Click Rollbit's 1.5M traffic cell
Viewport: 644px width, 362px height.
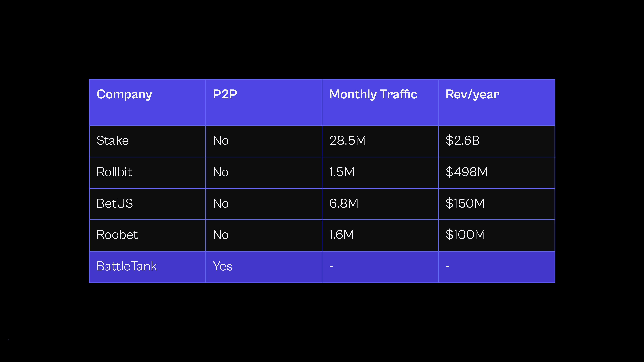click(342, 172)
